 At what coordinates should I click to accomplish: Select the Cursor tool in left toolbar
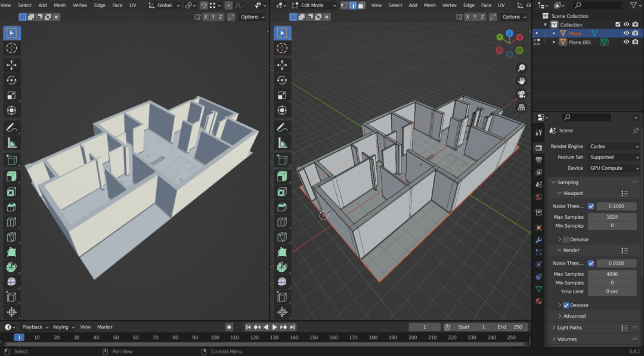[11, 48]
